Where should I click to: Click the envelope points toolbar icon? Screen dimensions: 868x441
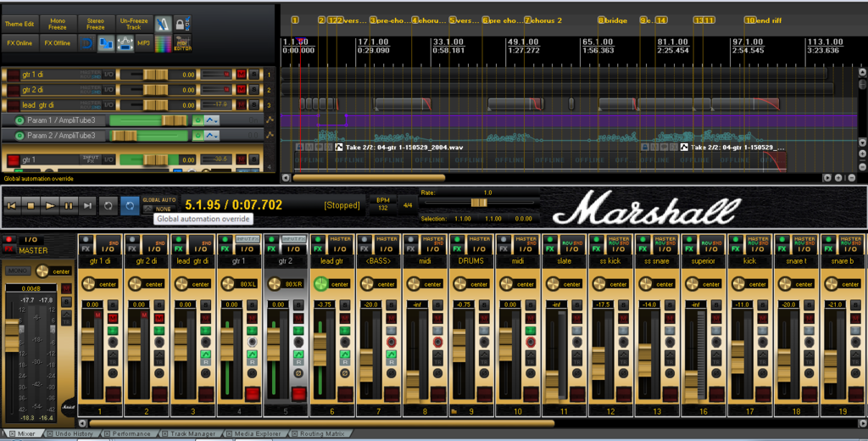125,43
